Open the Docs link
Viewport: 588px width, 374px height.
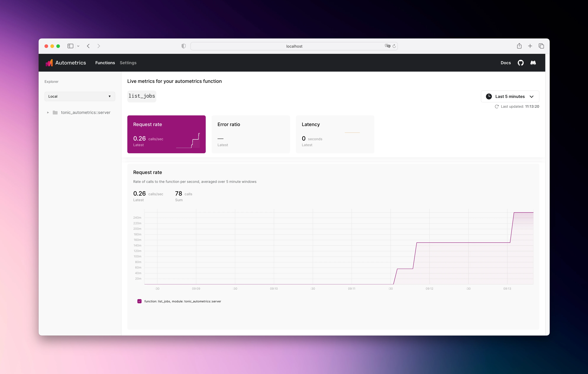tap(505, 63)
